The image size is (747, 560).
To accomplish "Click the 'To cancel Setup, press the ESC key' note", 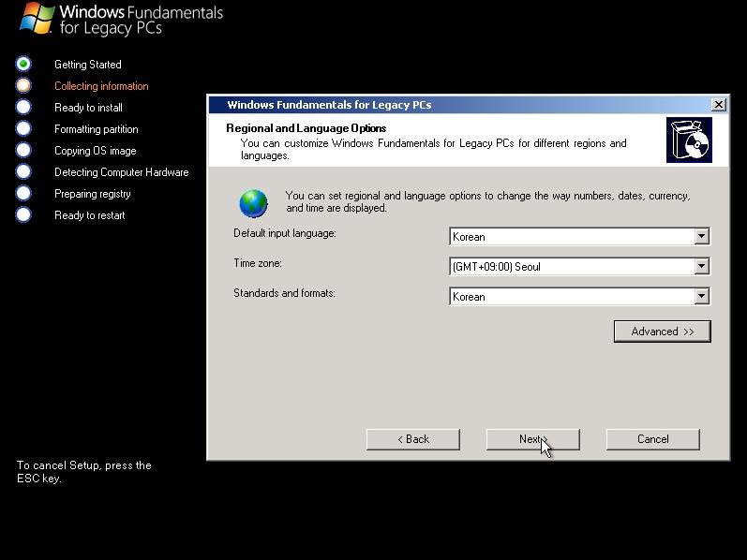I will click(83, 471).
